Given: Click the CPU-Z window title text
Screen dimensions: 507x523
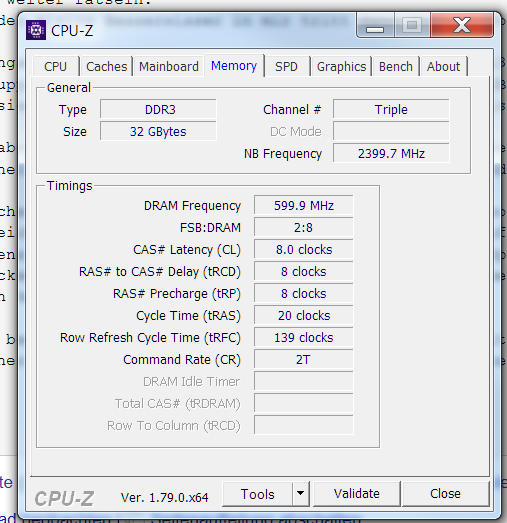Looking at the screenshot, I should click(x=72, y=31).
